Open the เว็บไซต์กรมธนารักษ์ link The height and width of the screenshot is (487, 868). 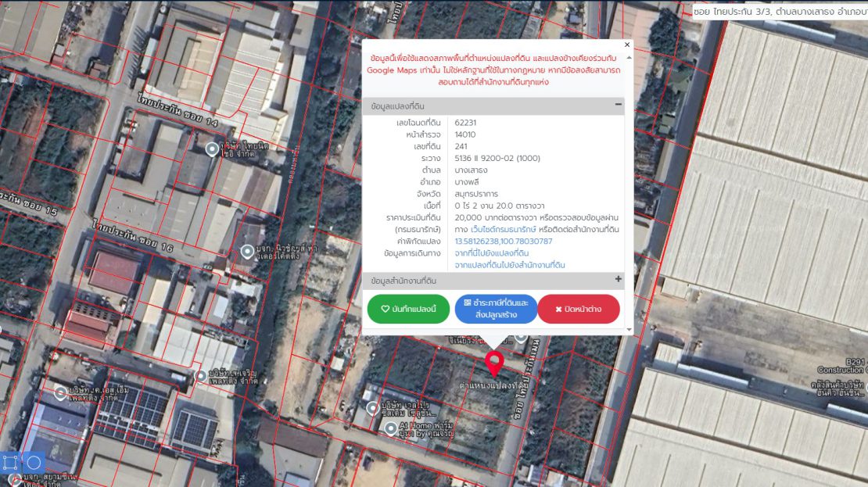502,229
